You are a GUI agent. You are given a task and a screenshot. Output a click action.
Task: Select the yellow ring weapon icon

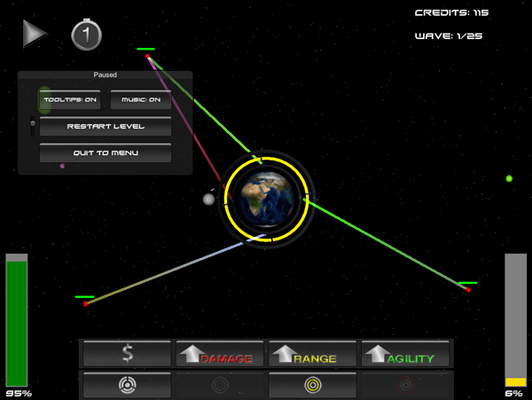312,385
